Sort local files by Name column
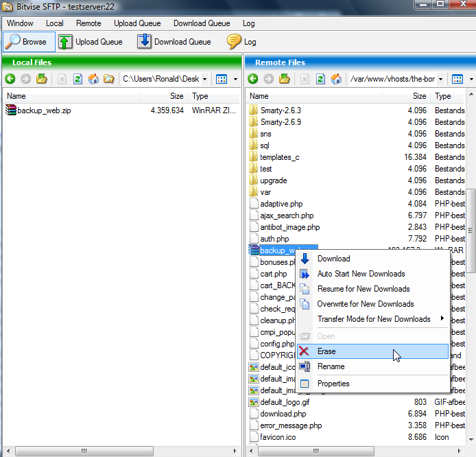This screenshot has width=476, height=457. click(71, 96)
